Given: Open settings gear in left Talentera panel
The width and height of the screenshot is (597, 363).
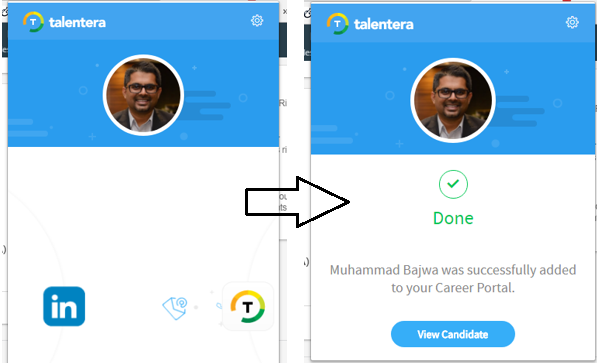Looking at the screenshot, I should point(257,21).
